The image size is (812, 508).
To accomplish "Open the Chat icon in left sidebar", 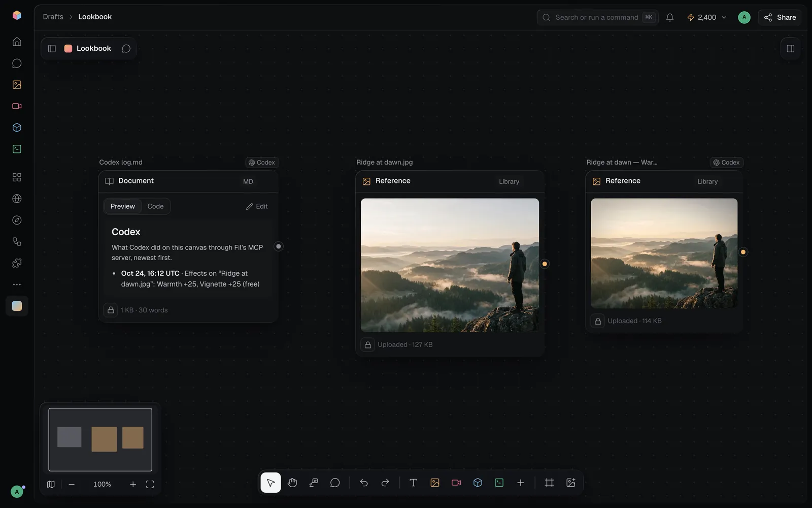I will click(x=17, y=63).
